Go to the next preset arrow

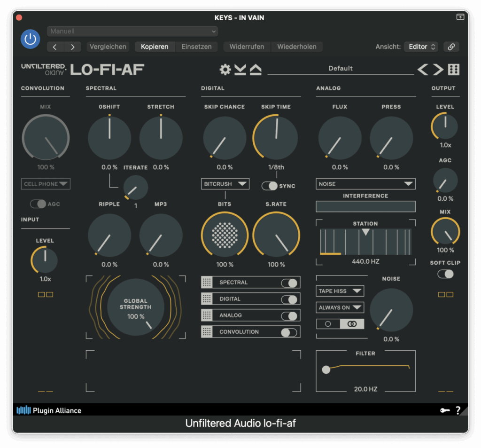point(438,70)
